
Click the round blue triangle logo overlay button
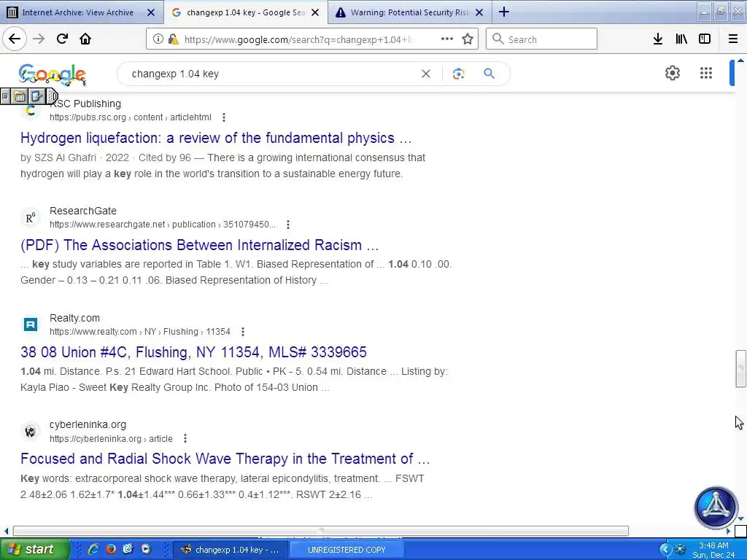point(716,507)
